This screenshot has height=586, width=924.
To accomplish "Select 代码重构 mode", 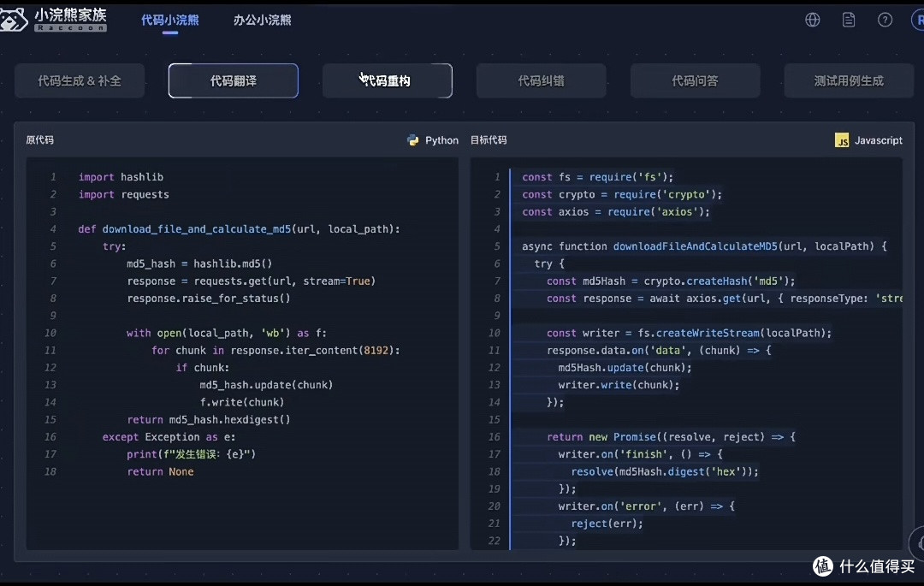I will (x=388, y=80).
